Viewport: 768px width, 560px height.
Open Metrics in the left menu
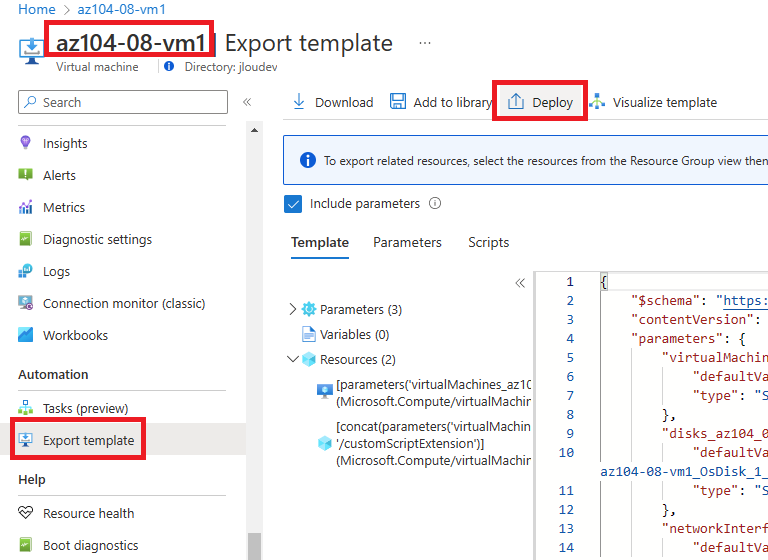coord(64,207)
